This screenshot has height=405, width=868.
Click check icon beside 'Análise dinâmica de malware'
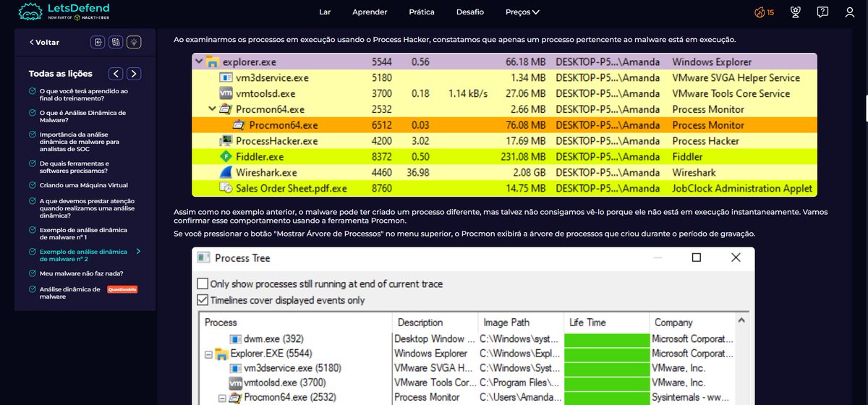[x=33, y=289]
